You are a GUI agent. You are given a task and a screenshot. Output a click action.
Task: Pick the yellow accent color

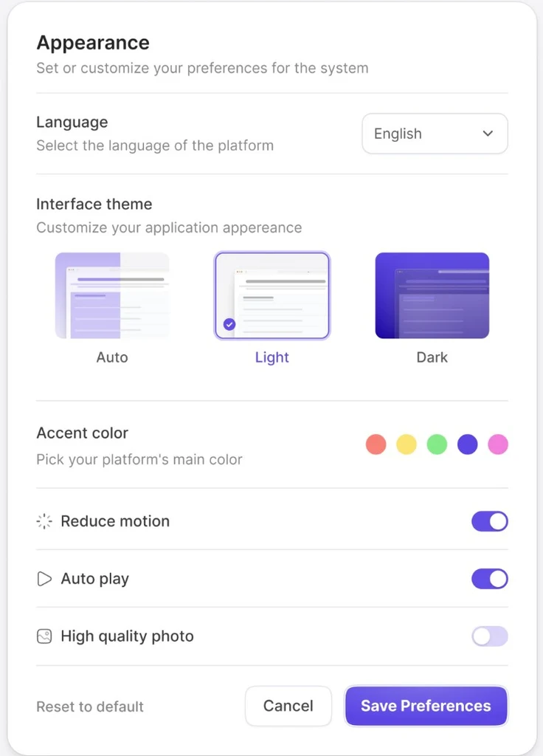[x=407, y=444]
